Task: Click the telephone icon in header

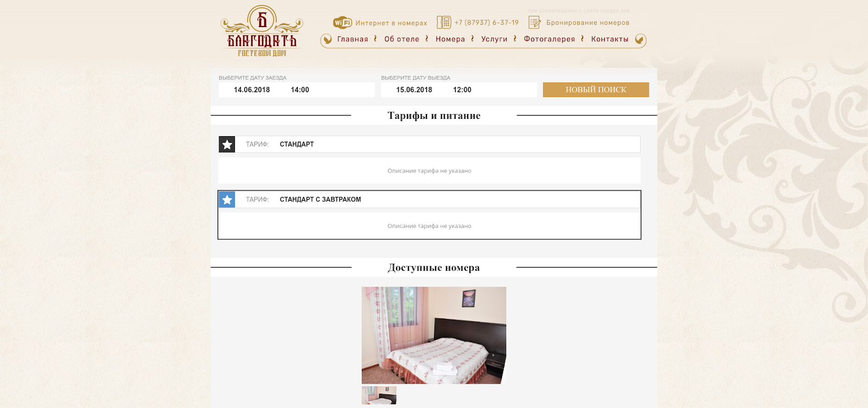Action: [444, 22]
